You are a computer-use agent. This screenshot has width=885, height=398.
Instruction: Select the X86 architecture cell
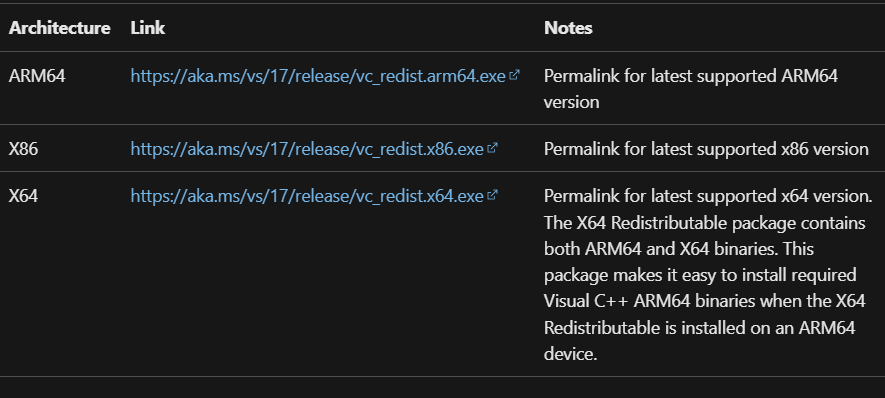click(23, 148)
